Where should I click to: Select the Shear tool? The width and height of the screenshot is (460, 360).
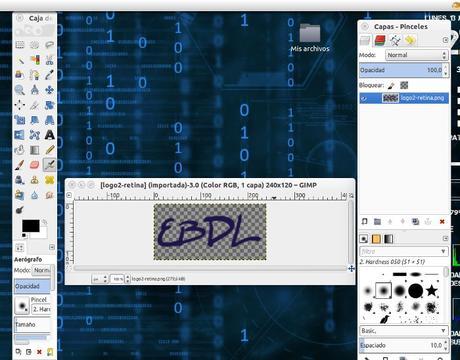[35, 120]
